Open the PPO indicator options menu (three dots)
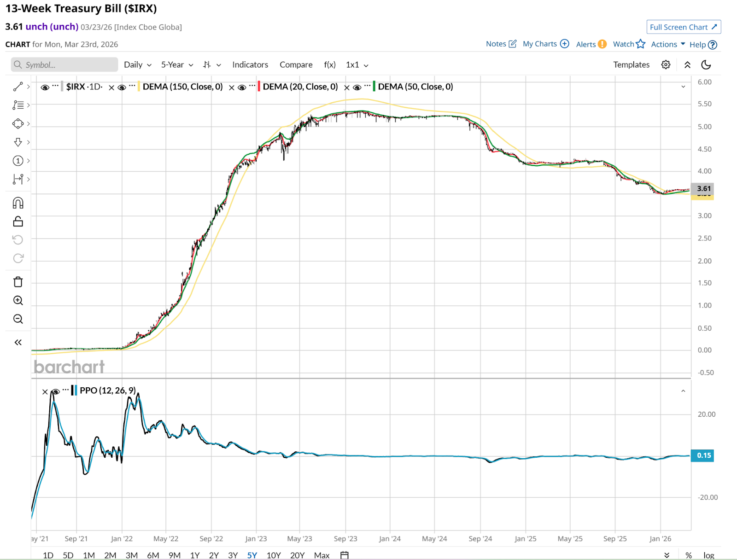737x560 pixels. tap(66, 390)
